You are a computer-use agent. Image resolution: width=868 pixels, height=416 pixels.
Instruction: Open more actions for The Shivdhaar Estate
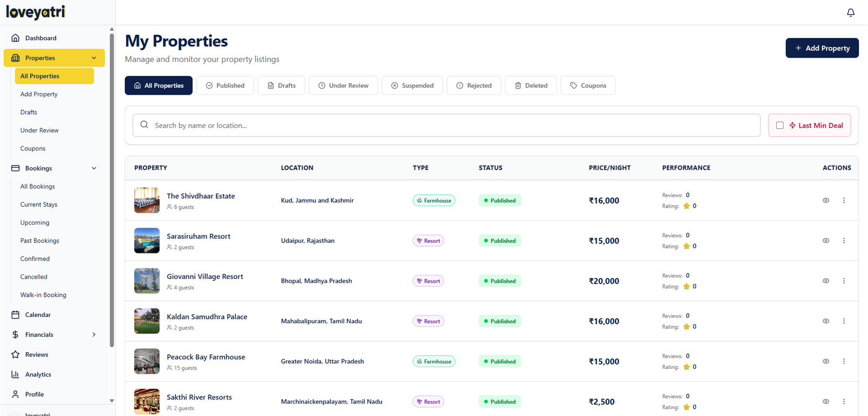(x=844, y=200)
